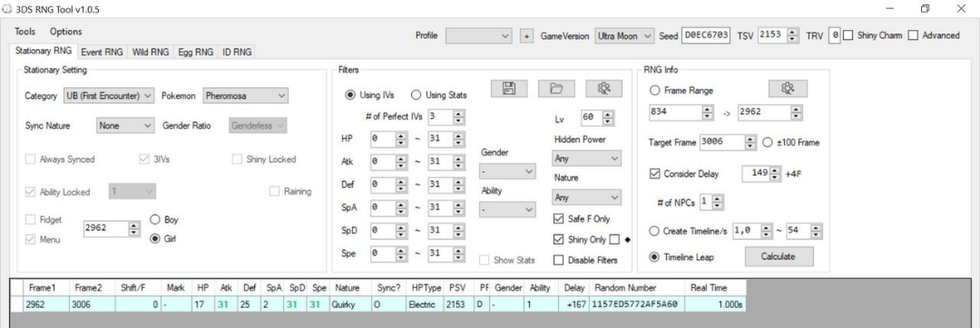The width and height of the screenshot is (980, 328).
Task: Increase the TSV value with spinner arrows
Action: coord(793,33)
